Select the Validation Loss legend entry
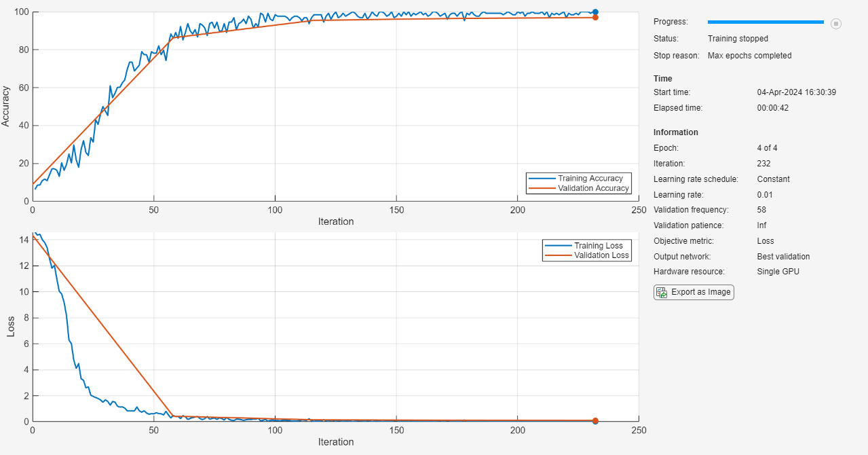The height and width of the screenshot is (455, 868). point(601,255)
